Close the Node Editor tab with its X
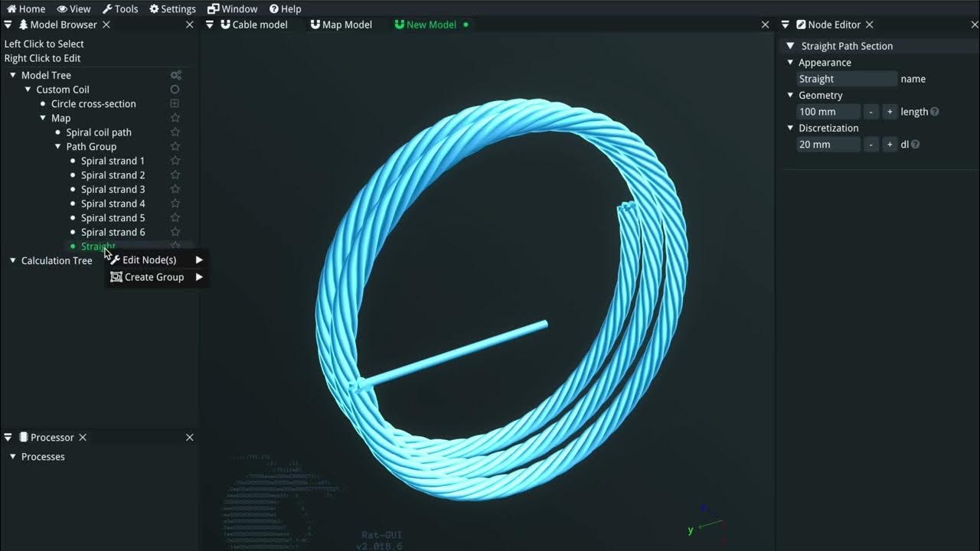The width and height of the screenshot is (980, 551). [869, 24]
